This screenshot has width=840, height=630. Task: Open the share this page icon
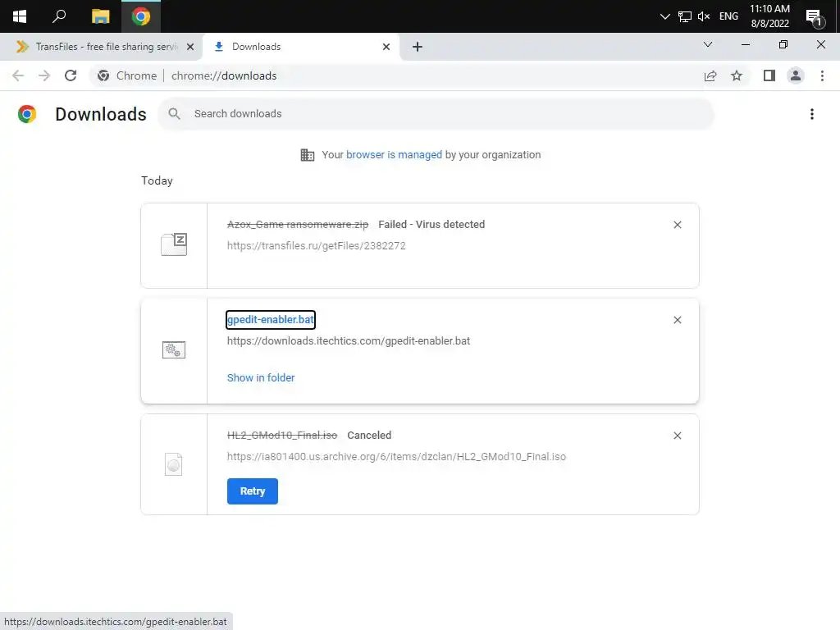[x=710, y=75]
